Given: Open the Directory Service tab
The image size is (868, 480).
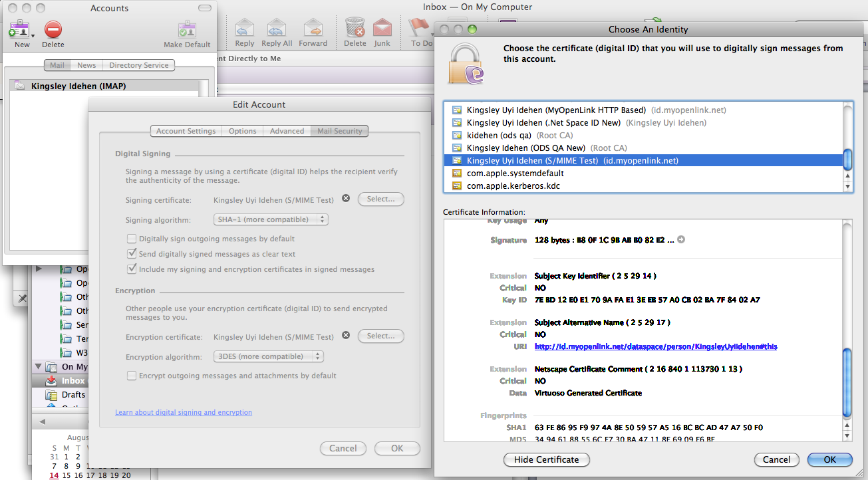Looking at the screenshot, I should coord(139,65).
